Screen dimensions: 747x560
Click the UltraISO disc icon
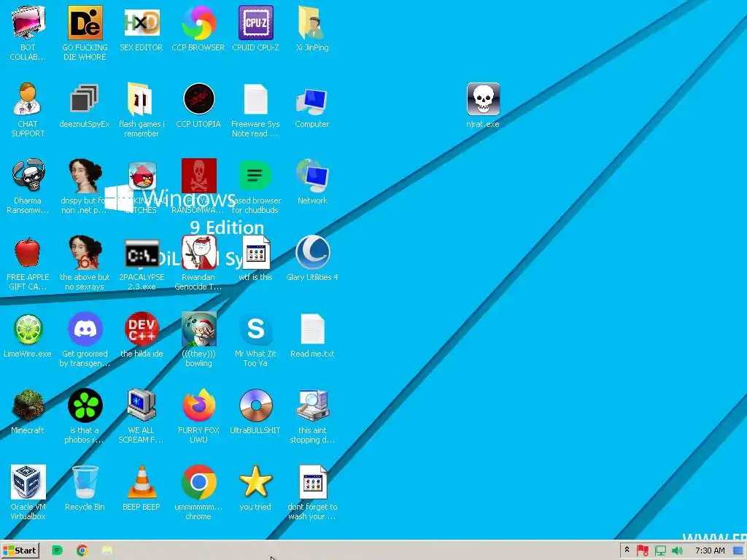tap(255, 412)
